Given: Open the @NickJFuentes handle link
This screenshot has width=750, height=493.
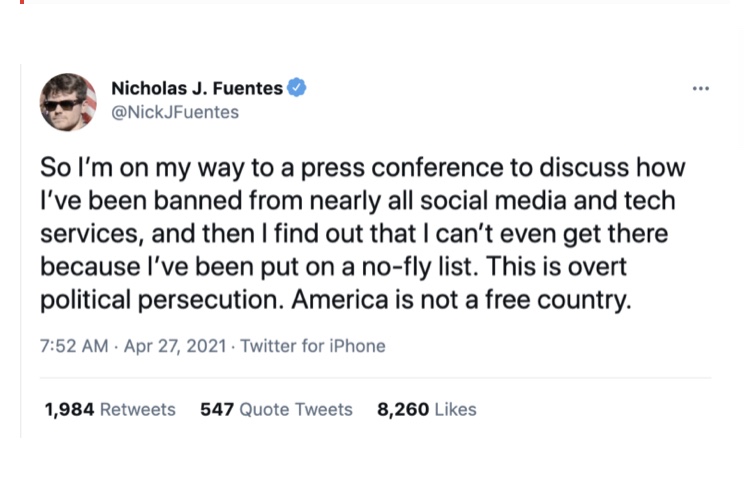Looking at the screenshot, I should pyautogui.click(x=175, y=112).
